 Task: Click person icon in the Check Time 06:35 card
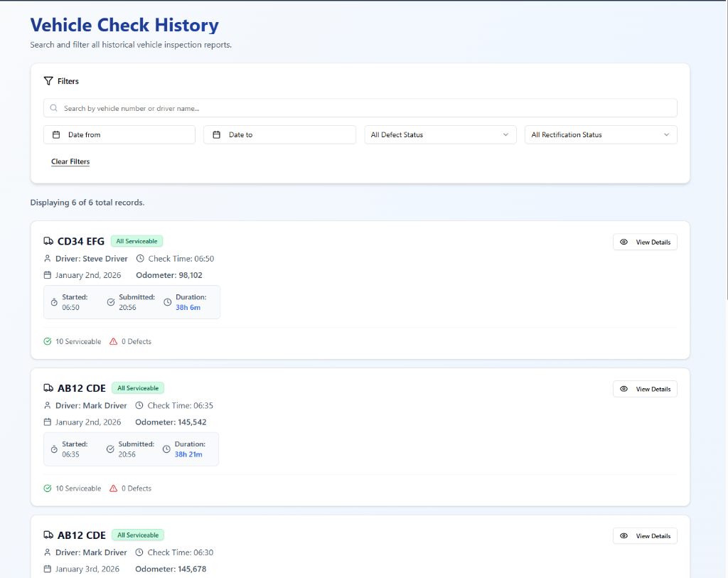[48, 405]
